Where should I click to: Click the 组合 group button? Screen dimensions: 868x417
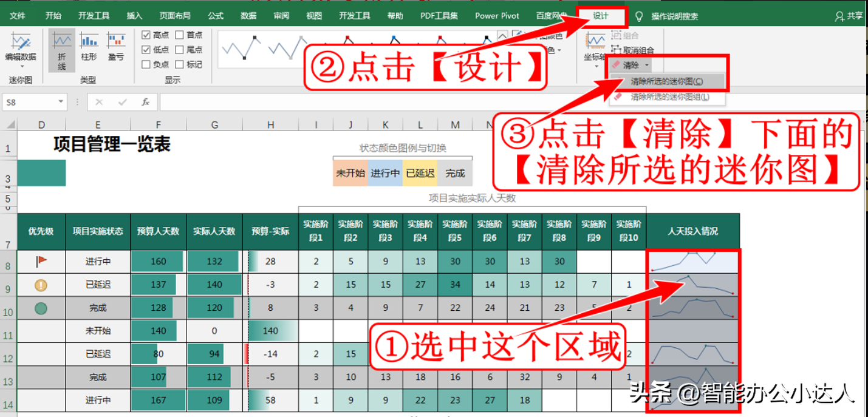click(625, 36)
